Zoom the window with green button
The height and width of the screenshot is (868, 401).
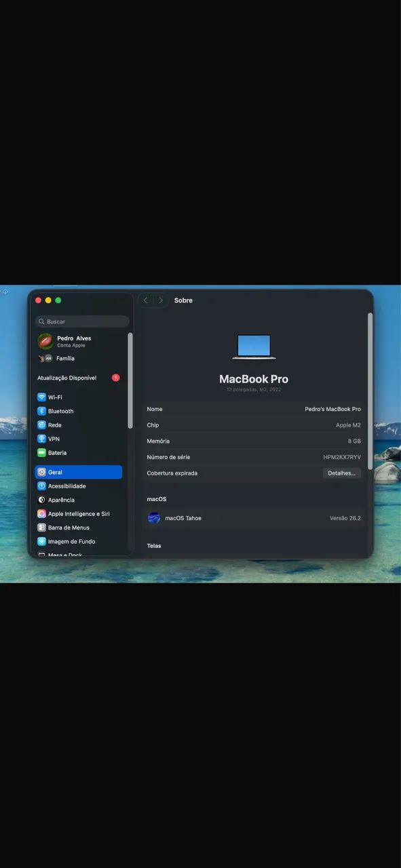pos(58,300)
